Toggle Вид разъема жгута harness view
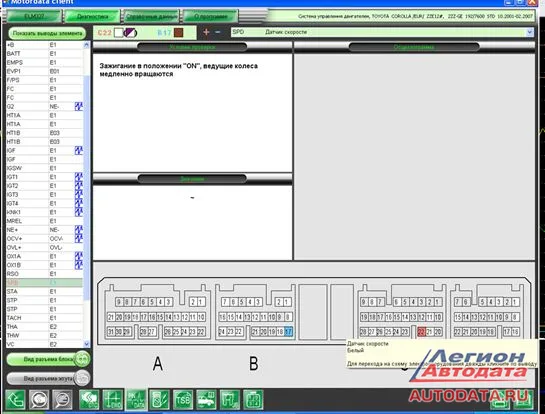This screenshot has height=414, width=545. (x=48, y=378)
